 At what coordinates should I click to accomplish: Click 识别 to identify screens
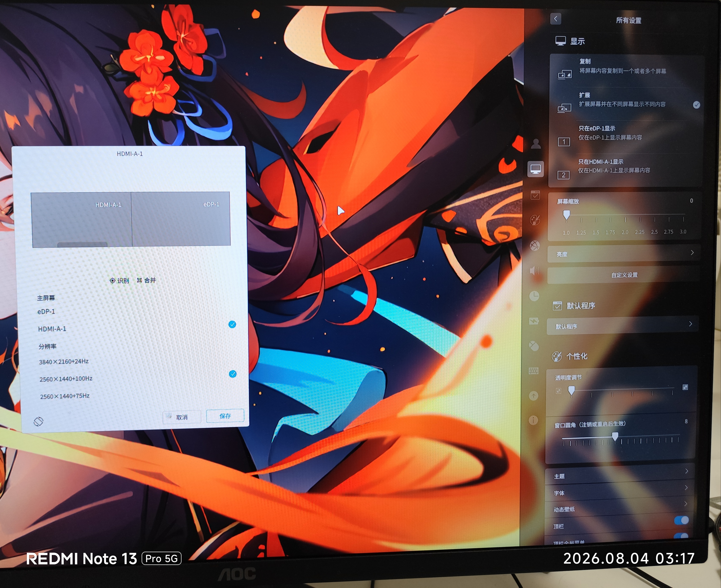120,280
